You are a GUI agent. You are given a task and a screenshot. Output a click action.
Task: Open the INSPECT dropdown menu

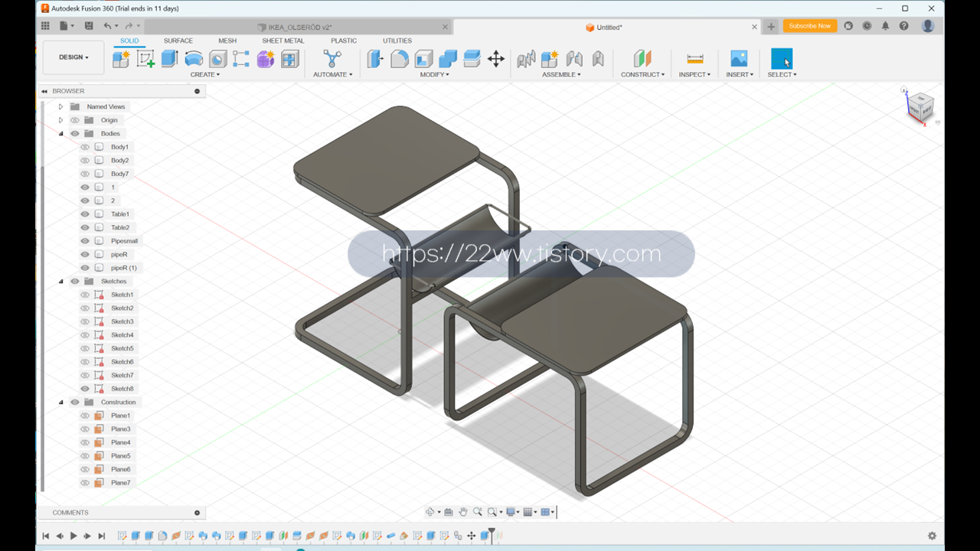tap(694, 74)
